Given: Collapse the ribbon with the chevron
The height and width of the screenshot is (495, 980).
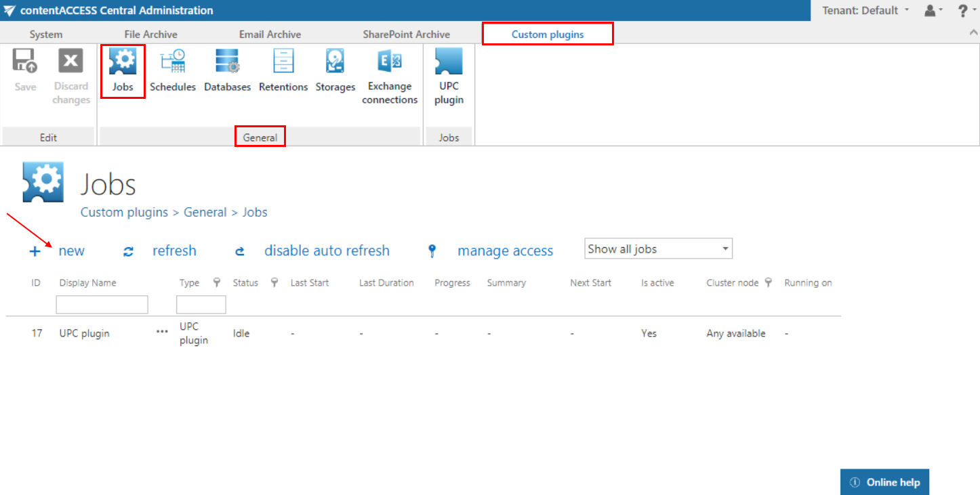Looking at the screenshot, I should (x=974, y=33).
